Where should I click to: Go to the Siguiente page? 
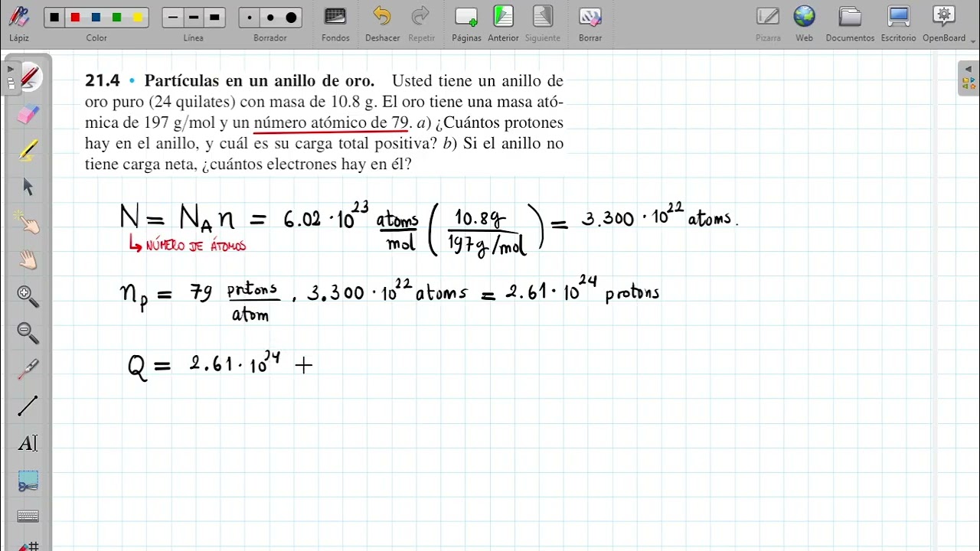(543, 22)
